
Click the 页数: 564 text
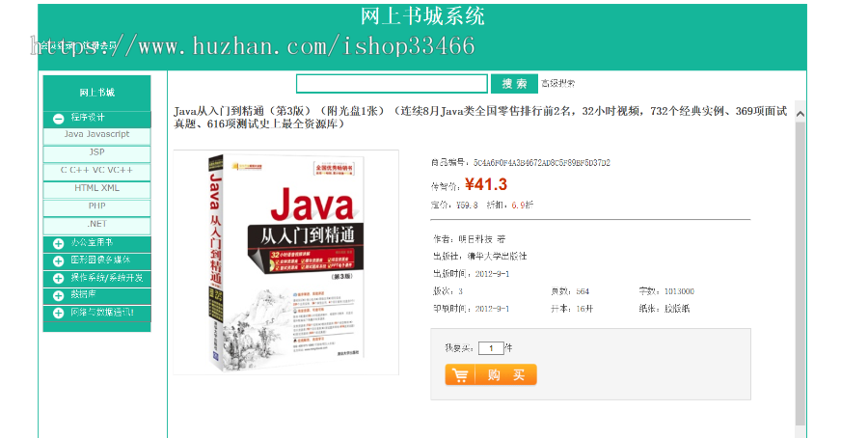tap(570, 291)
